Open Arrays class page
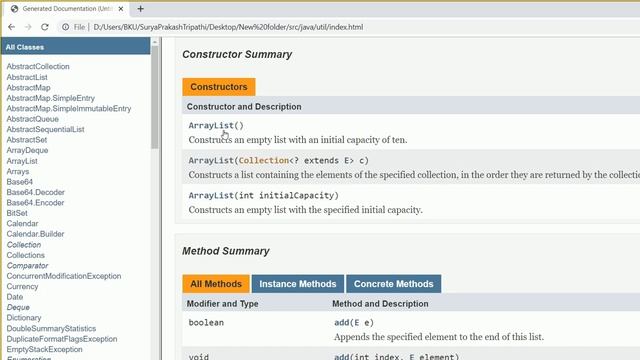Screen dimensions: 640x360 pos(18,171)
